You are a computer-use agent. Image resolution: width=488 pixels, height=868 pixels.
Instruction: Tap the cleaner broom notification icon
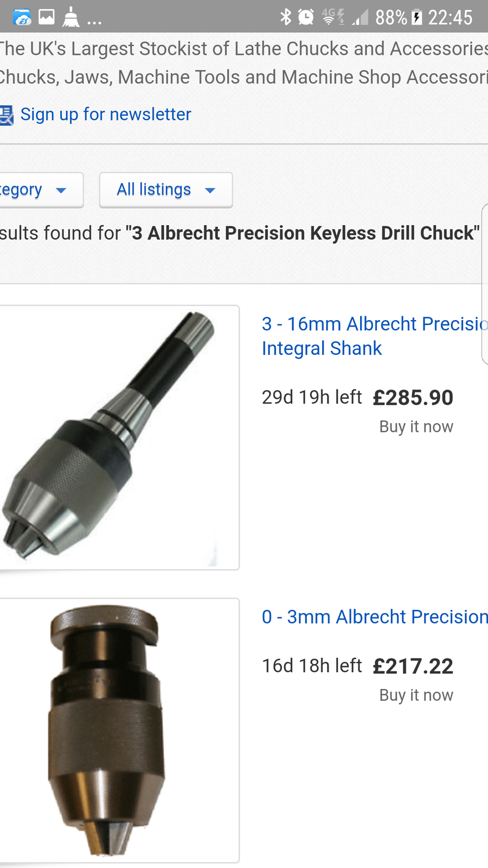pyautogui.click(x=71, y=17)
